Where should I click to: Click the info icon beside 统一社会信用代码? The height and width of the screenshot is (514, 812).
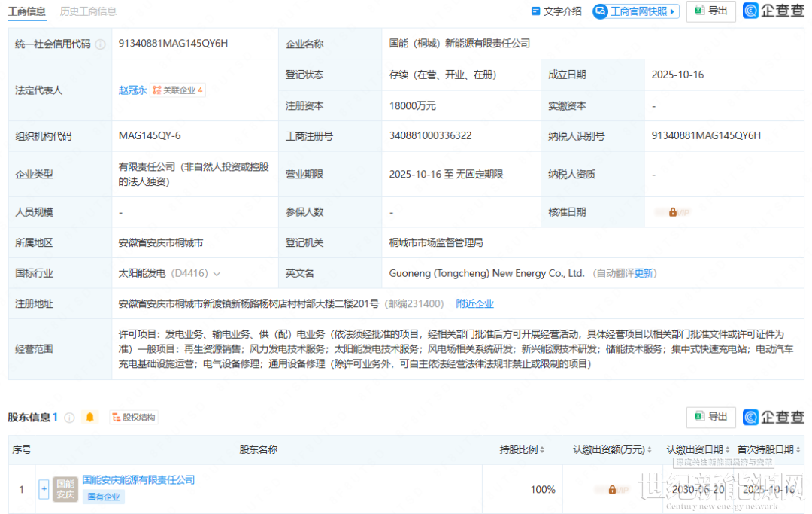click(100, 44)
